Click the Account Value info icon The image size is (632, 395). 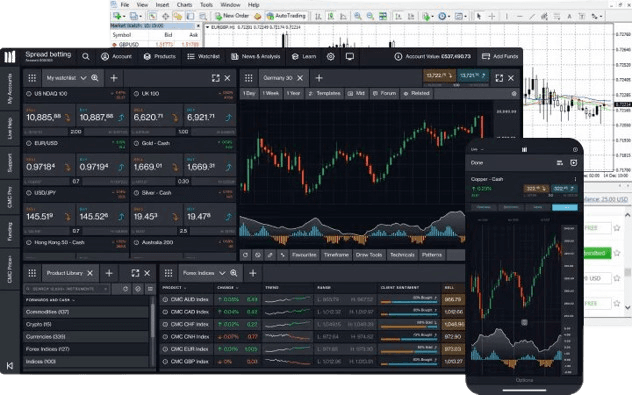[398, 57]
